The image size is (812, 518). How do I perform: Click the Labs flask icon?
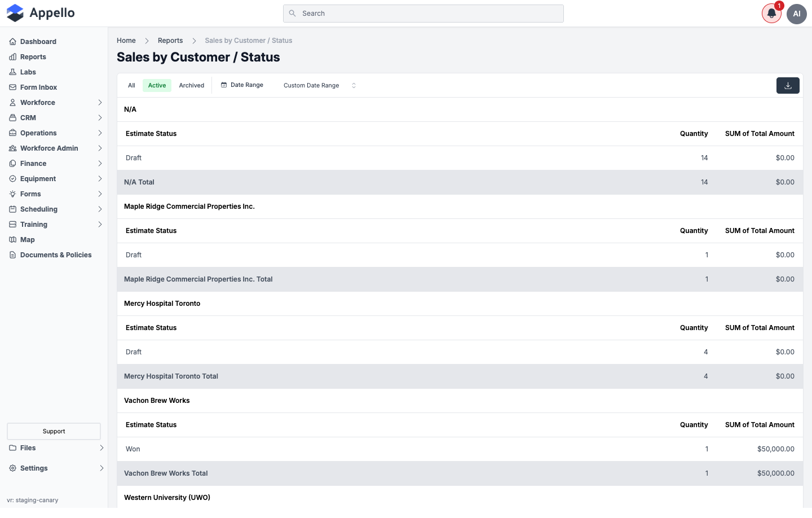tap(12, 72)
